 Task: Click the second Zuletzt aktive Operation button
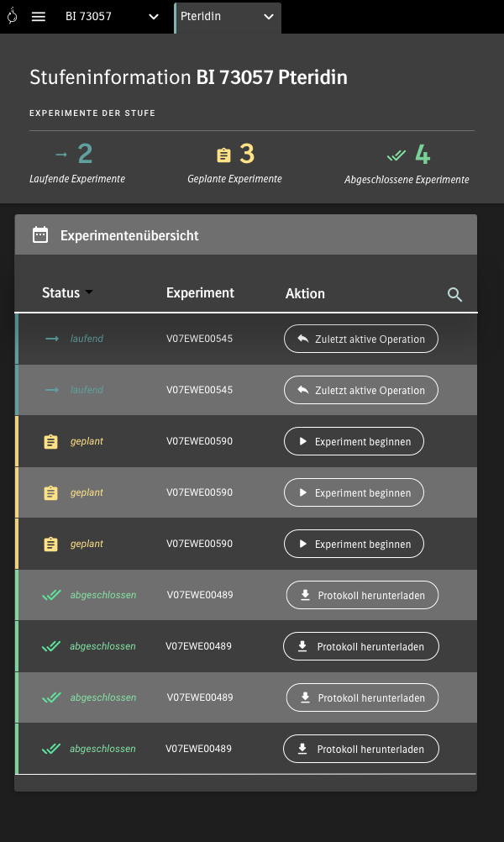361,391
